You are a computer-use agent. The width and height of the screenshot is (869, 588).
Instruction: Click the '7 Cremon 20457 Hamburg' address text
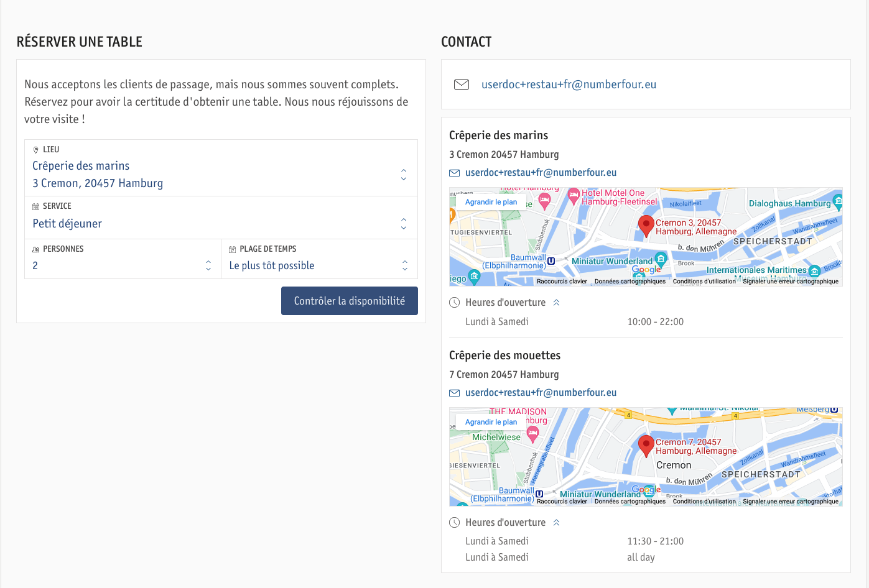pos(504,375)
